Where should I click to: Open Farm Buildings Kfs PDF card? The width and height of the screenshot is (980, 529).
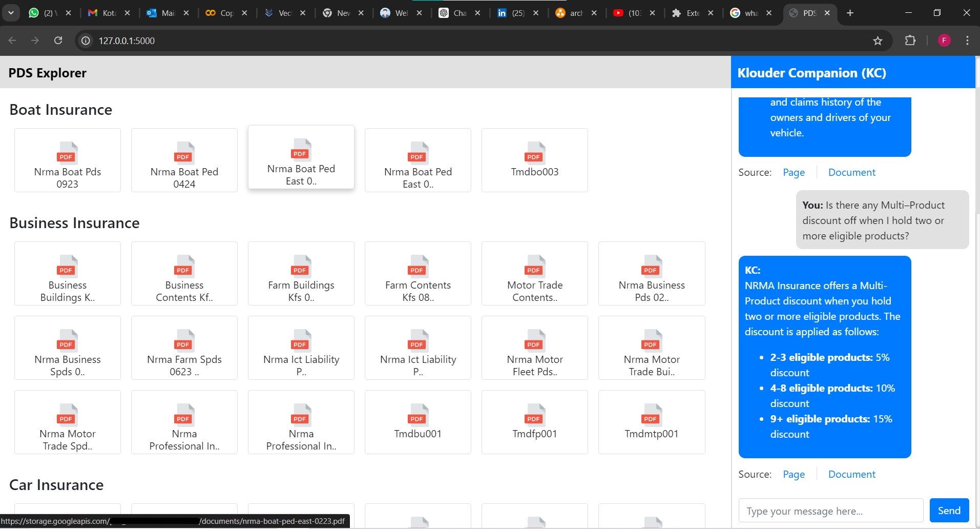point(301,273)
